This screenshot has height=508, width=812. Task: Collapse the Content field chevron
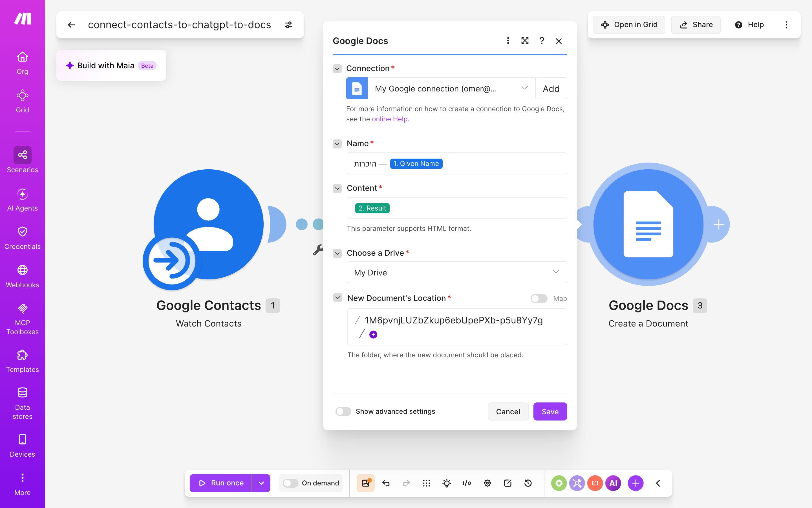[x=337, y=188]
